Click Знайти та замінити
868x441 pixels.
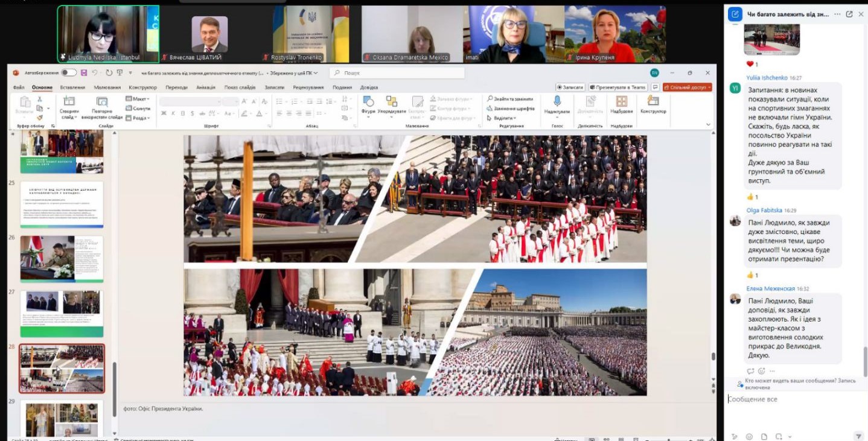(x=510, y=99)
